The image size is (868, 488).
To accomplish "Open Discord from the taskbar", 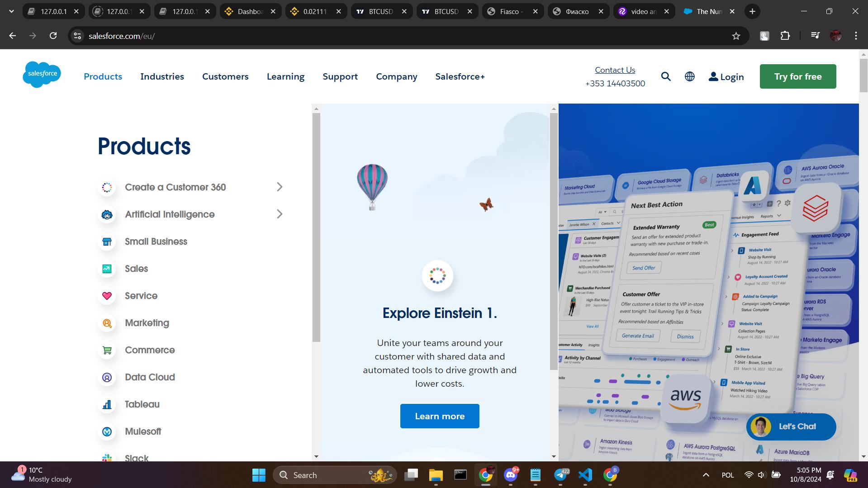I will pyautogui.click(x=511, y=475).
